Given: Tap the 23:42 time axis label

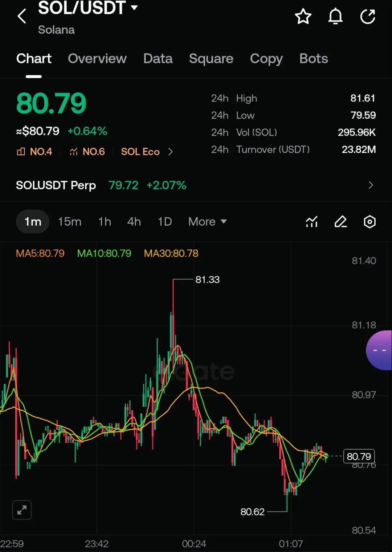Looking at the screenshot, I should 97,544.
